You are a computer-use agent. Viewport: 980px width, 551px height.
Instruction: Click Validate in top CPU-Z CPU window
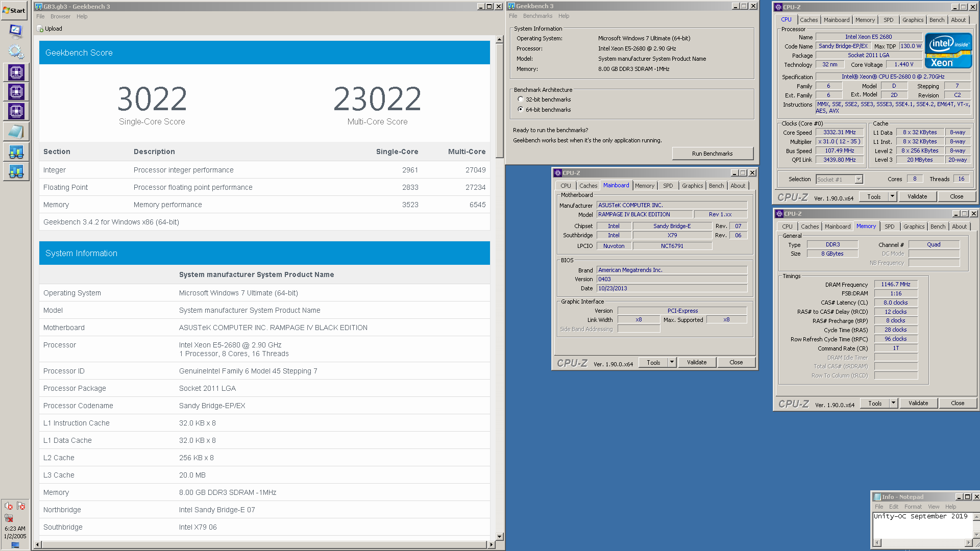pos(917,196)
